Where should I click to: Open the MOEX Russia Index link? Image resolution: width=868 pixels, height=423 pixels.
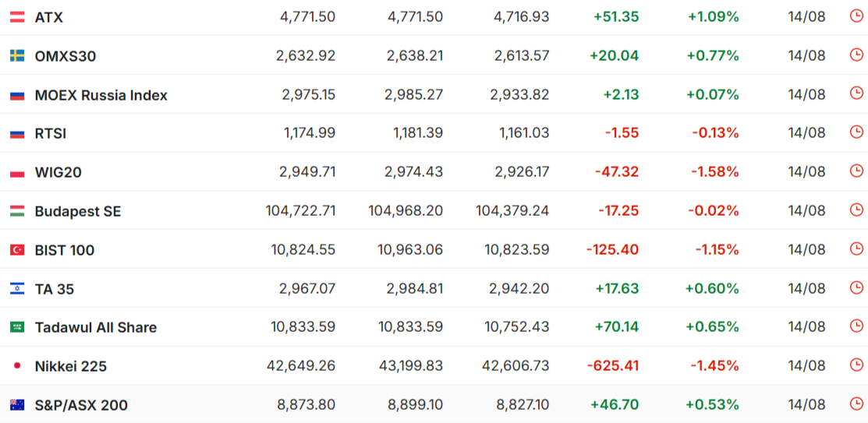coord(101,95)
